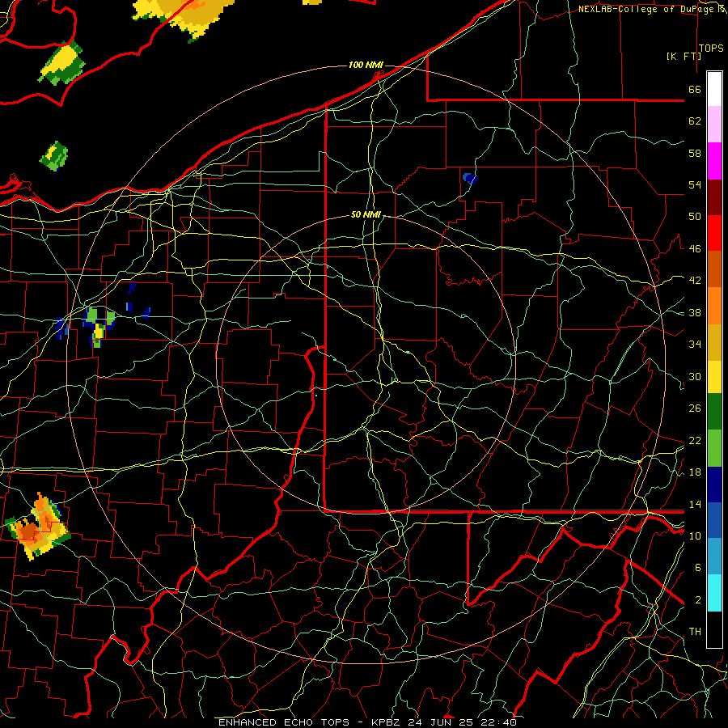The width and height of the screenshot is (728, 728).
Task: Click the cyan 2 kft legend swatch
Action: point(714,593)
